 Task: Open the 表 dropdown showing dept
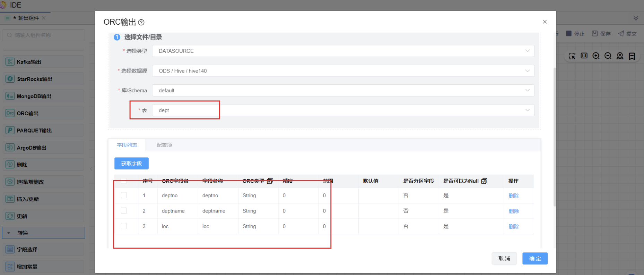coord(343,110)
